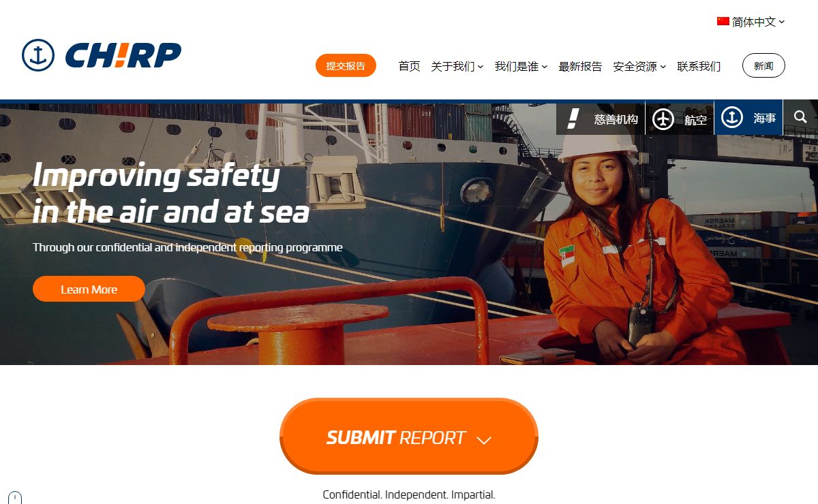
Task: Go to 首页 in navigation
Action: click(409, 66)
